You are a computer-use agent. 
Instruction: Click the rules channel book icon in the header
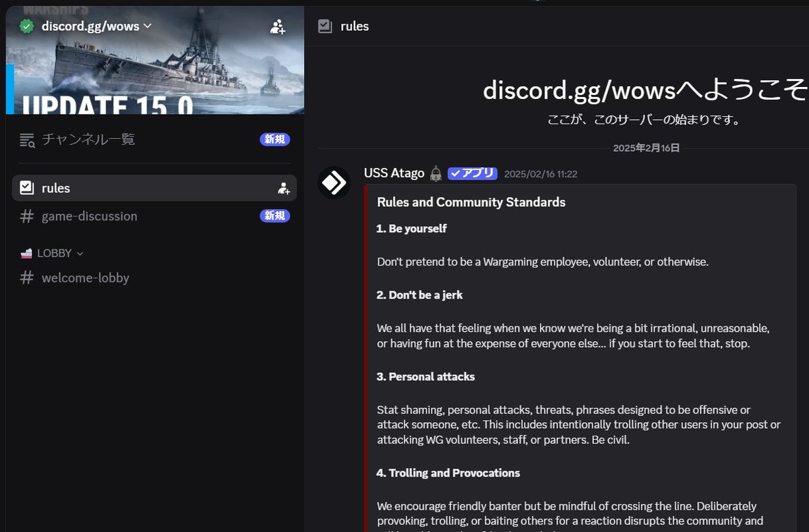pos(326,26)
